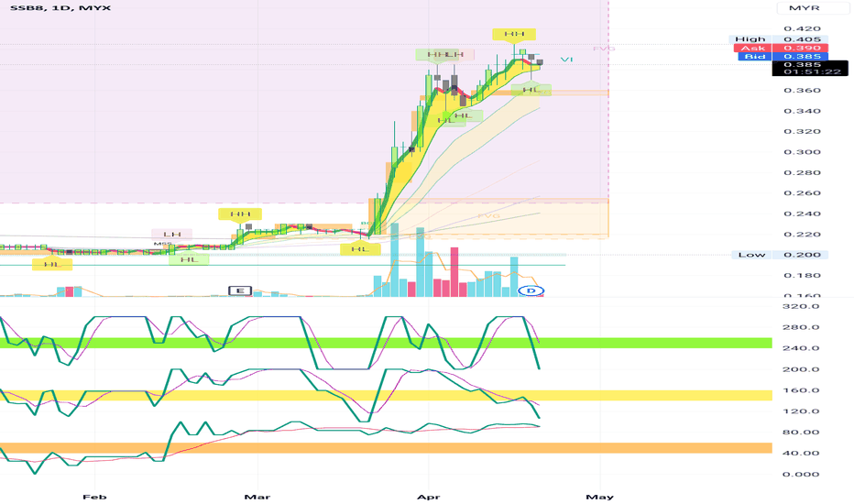This screenshot has height=504, width=854.
Task: Click the 0.220 price axis value
Action: 802,235
